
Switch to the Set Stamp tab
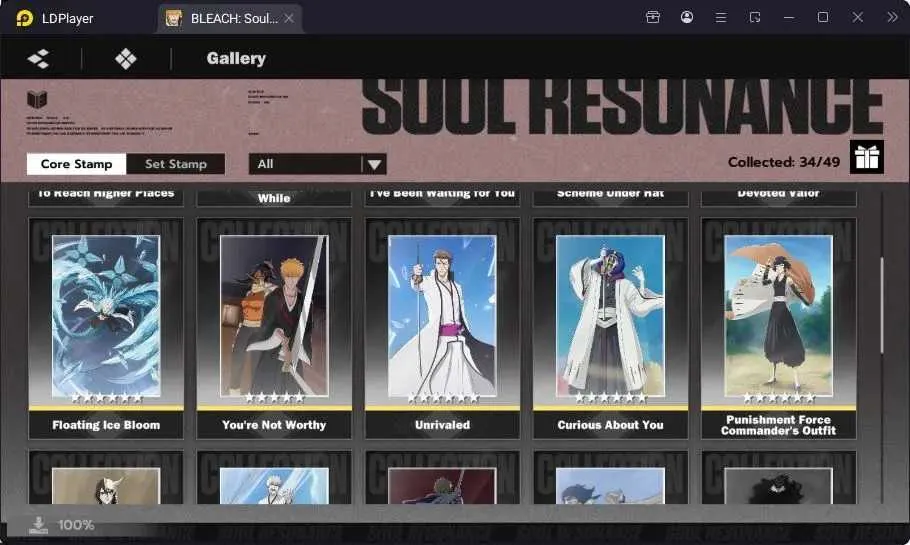pos(176,164)
